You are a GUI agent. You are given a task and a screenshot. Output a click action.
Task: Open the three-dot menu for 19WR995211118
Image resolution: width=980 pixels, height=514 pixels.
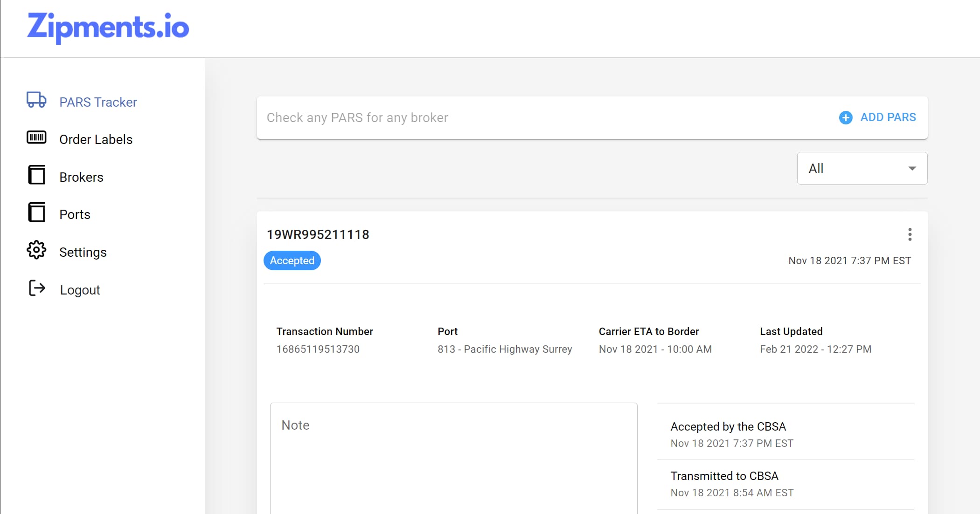click(910, 234)
